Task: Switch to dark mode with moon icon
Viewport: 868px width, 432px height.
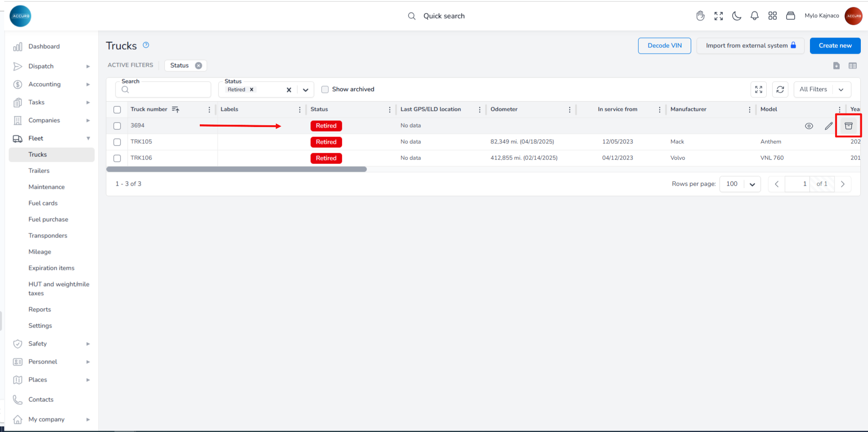Action: pyautogui.click(x=737, y=16)
